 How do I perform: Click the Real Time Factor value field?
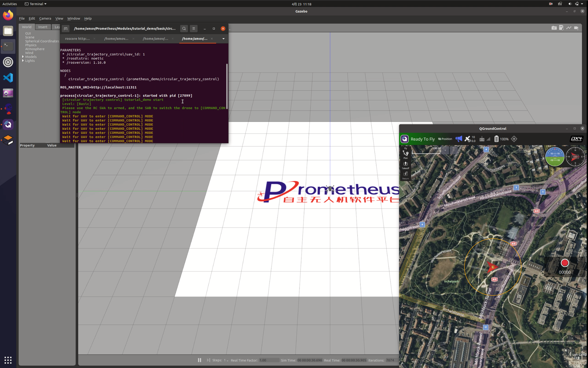(269, 360)
